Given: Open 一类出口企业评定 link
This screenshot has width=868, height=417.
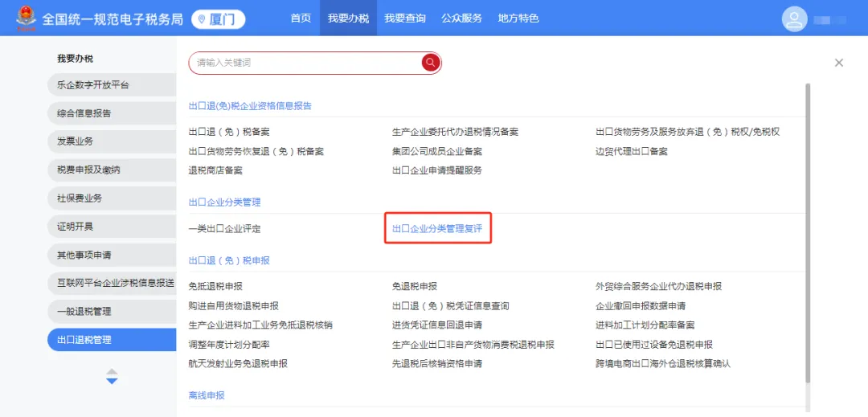Looking at the screenshot, I should pos(224,229).
